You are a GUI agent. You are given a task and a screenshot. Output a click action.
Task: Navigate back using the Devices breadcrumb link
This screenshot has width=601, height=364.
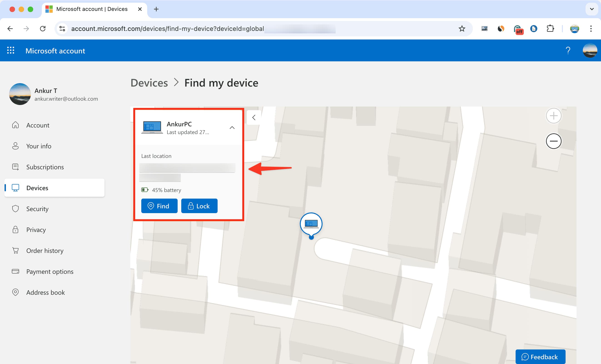[x=149, y=83]
